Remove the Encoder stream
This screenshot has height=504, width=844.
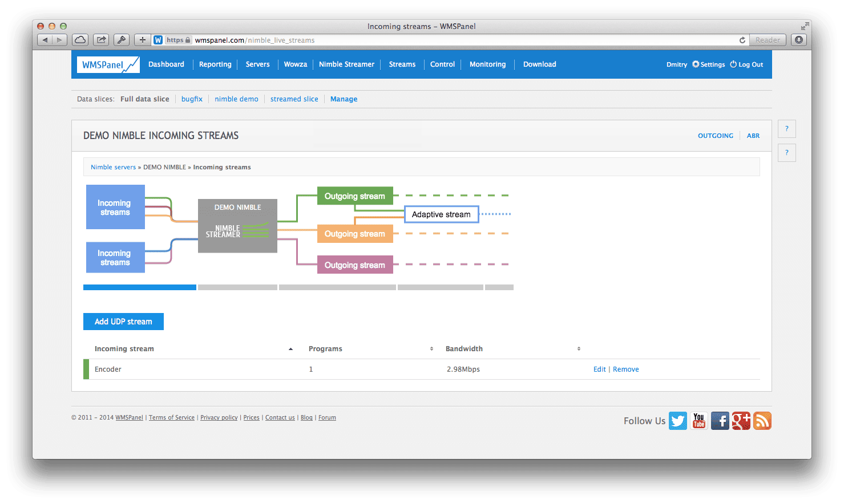pos(626,369)
